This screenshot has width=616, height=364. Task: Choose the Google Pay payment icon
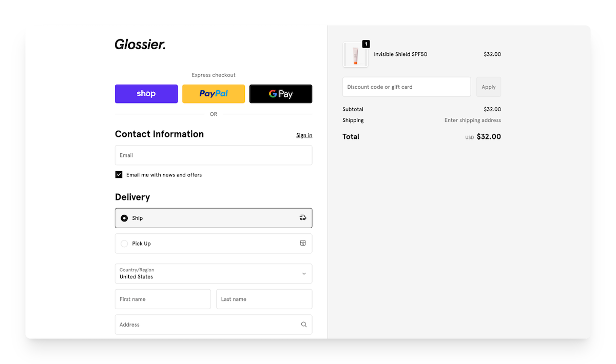coord(280,94)
